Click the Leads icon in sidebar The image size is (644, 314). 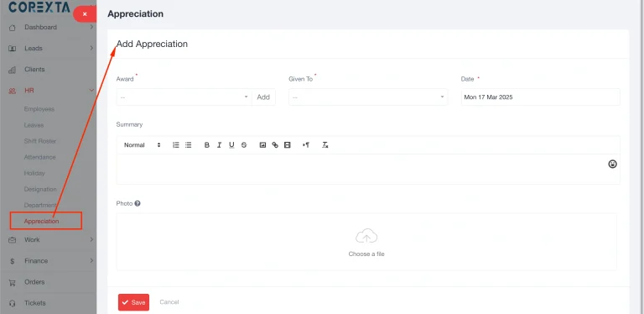click(13, 49)
